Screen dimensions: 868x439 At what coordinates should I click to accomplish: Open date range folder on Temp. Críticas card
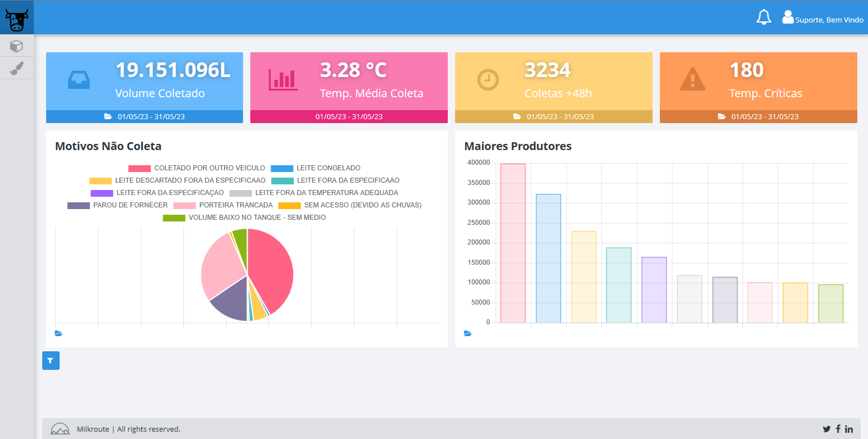point(722,116)
